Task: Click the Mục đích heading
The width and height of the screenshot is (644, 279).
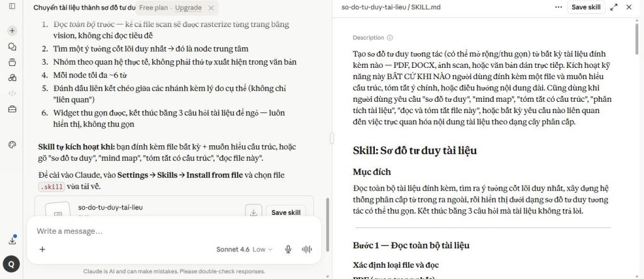Action: [372, 172]
